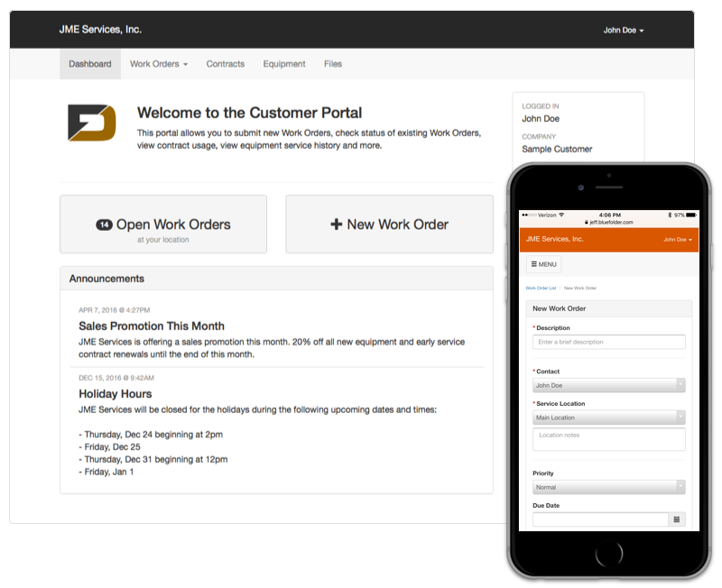Open the Service Location dropdown
The image size is (722, 588).
(x=608, y=418)
